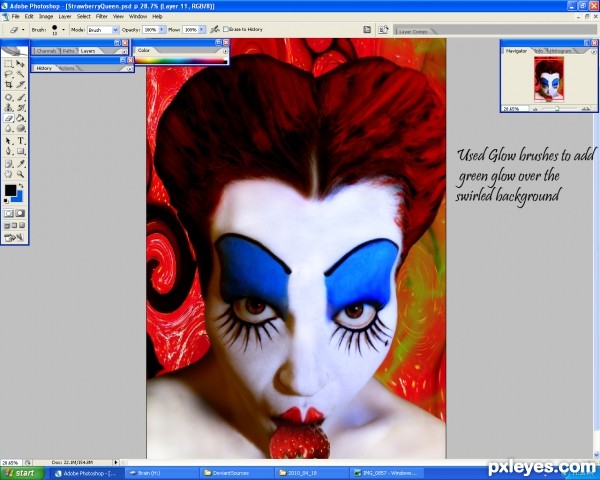Click the foreground color swatch

(x=10, y=190)
